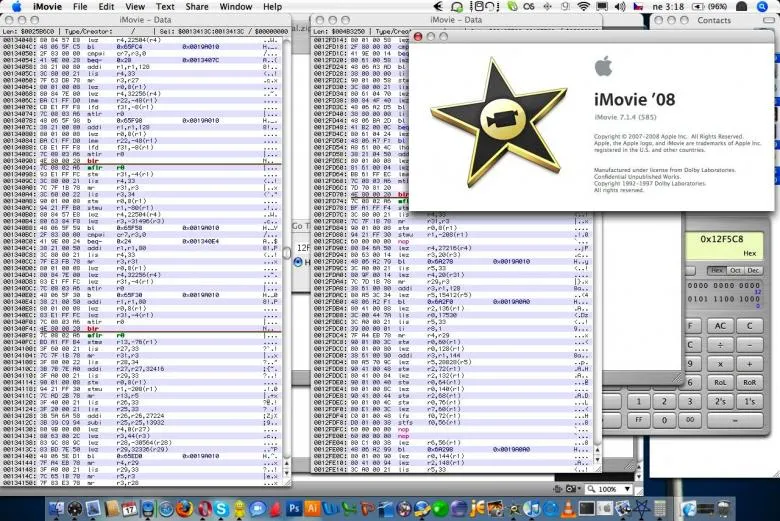Open the Help menu
Image resolution: width=780 pixels, height=521 pixels.
tap(273, 6)
